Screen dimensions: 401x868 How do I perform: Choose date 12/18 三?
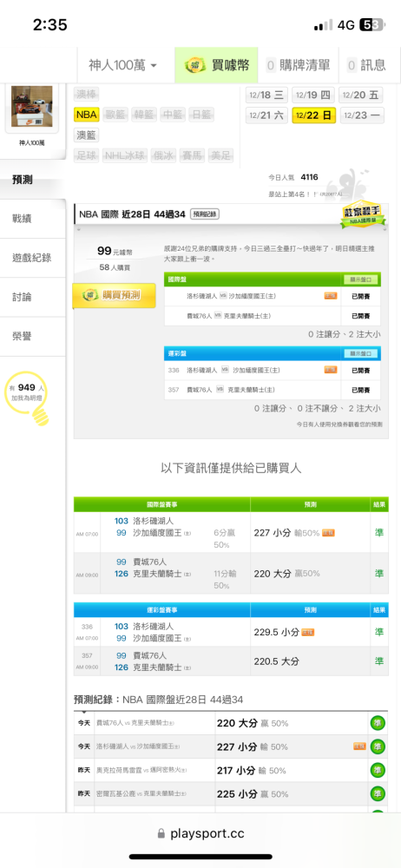coord(267,95)
